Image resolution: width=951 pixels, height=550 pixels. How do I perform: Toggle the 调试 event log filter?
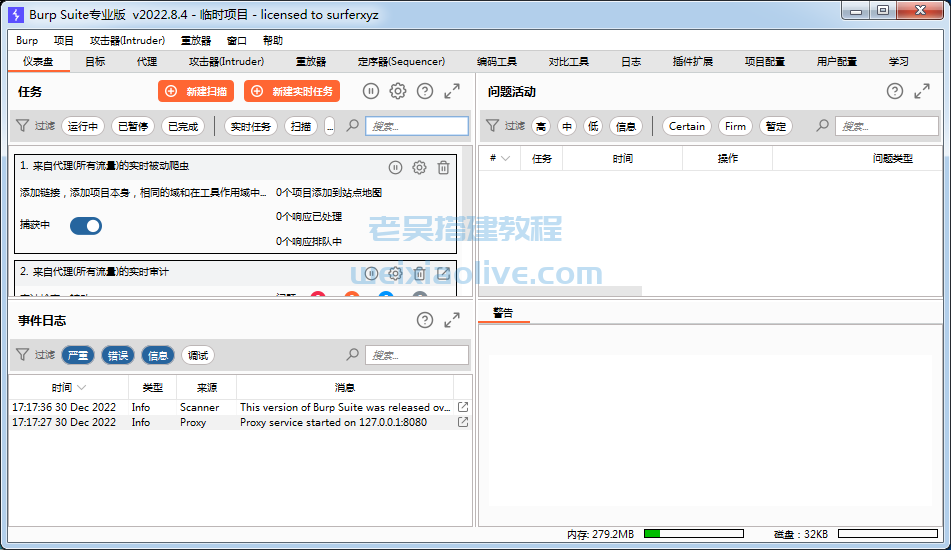pos(198,355)
